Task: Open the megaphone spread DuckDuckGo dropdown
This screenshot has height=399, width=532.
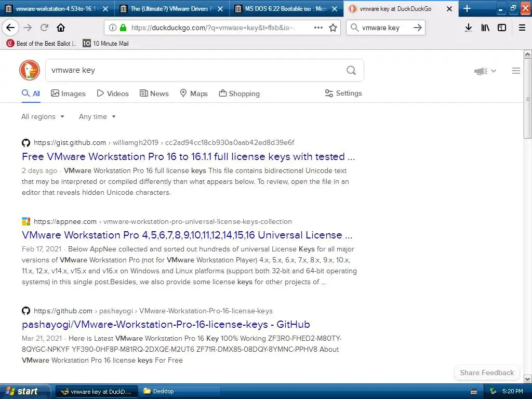Action: [x=485, y=71]
